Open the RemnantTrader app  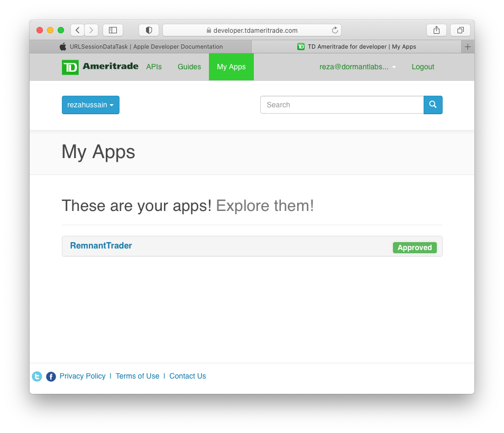101,245
